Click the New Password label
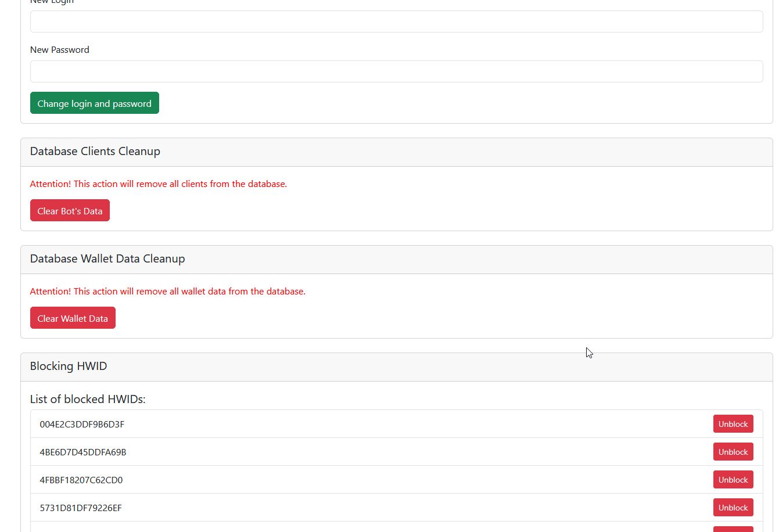779x532 pixels. pyautogui.click(x=60, y=49)
